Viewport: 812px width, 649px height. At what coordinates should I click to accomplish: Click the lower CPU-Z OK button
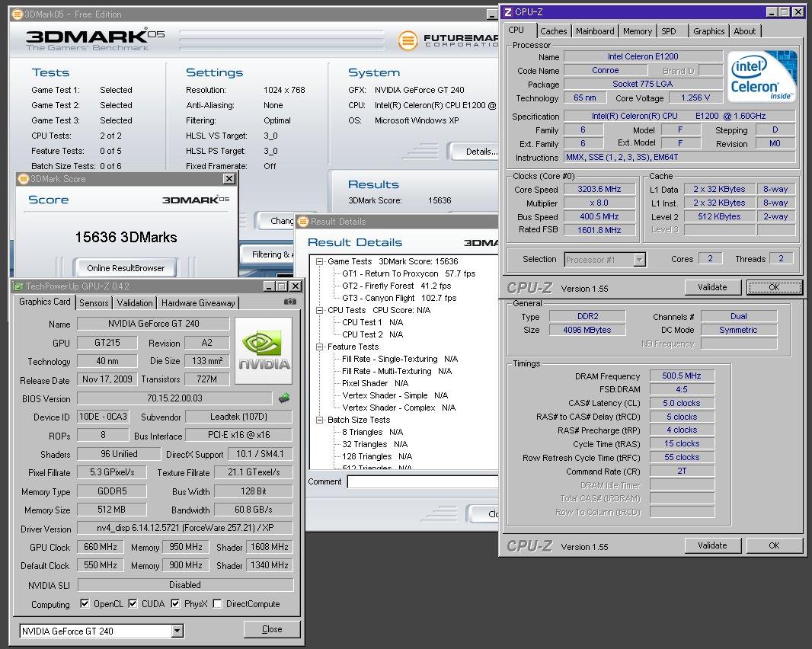[x=774, y=545]
